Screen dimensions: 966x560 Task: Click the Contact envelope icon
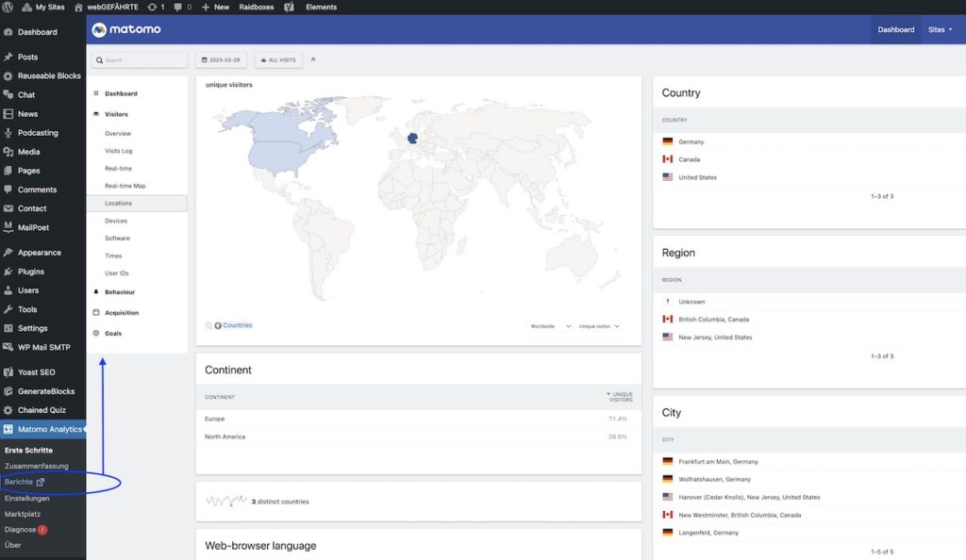[x=8, y=208]
